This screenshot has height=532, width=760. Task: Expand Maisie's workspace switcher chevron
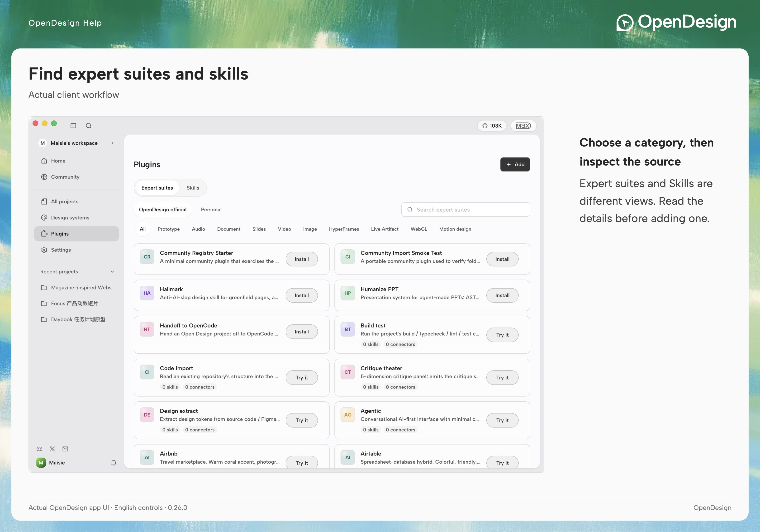click(113, 143)
